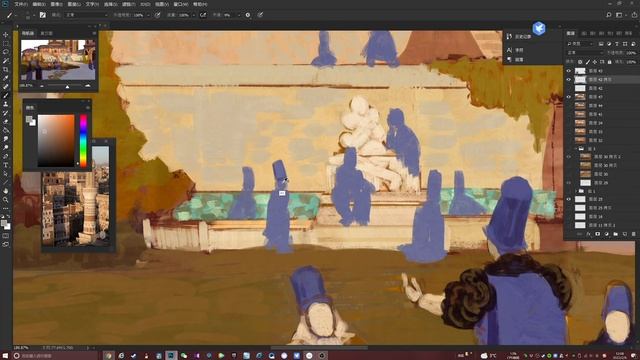Click the layer style fx icon
The height and width of the screenshot is (360, 640).
589,234
